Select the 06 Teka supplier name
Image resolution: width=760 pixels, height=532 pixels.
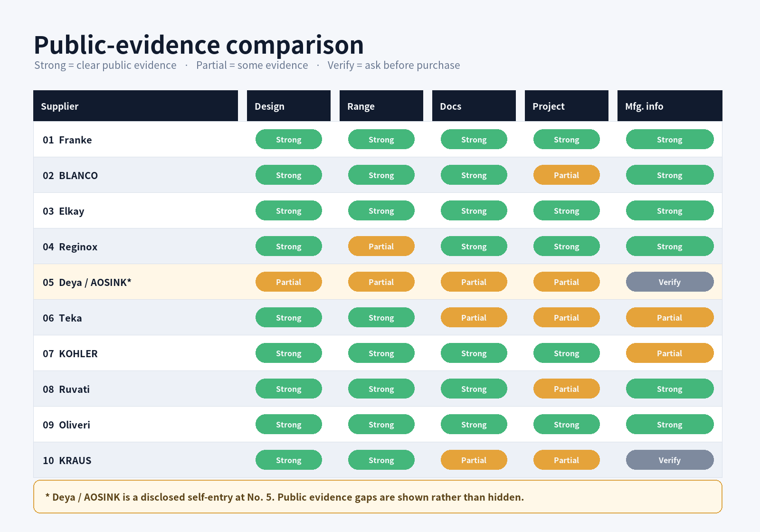[x=62, y=318]
